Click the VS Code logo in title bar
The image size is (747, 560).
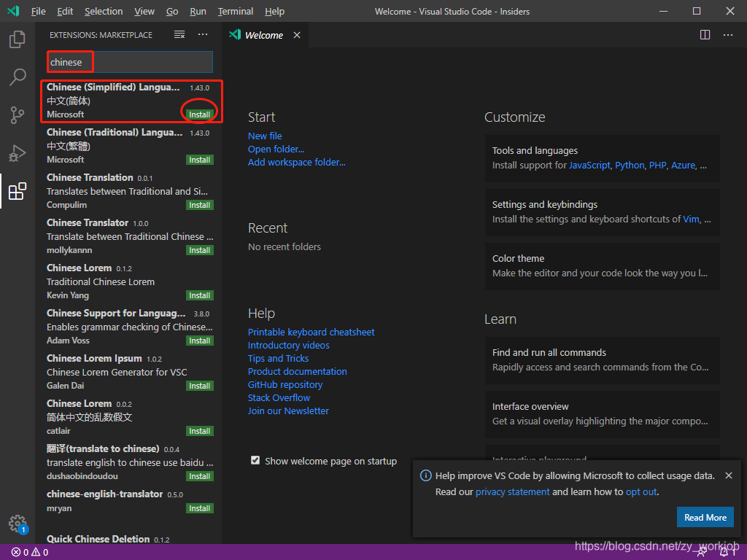coord(13,11)
